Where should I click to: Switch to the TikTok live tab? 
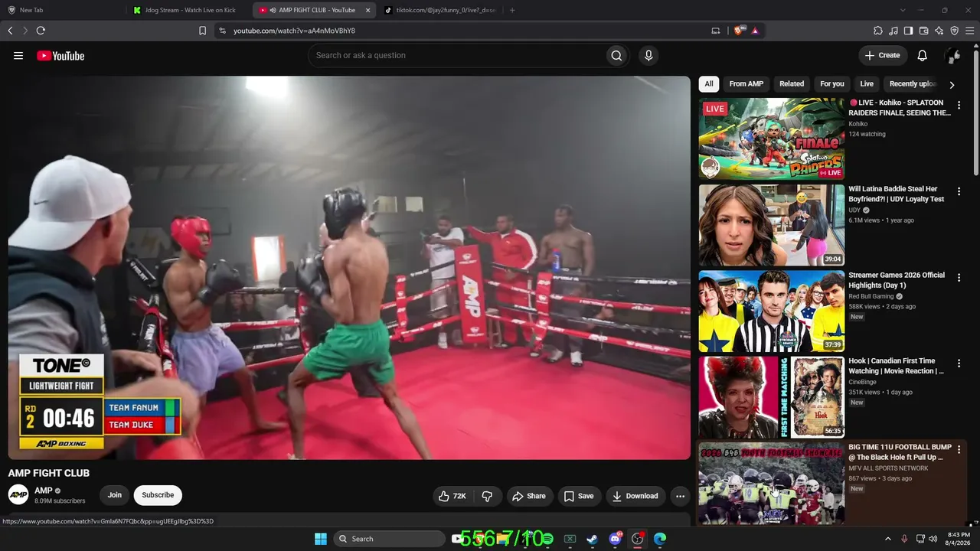point(440,10)
